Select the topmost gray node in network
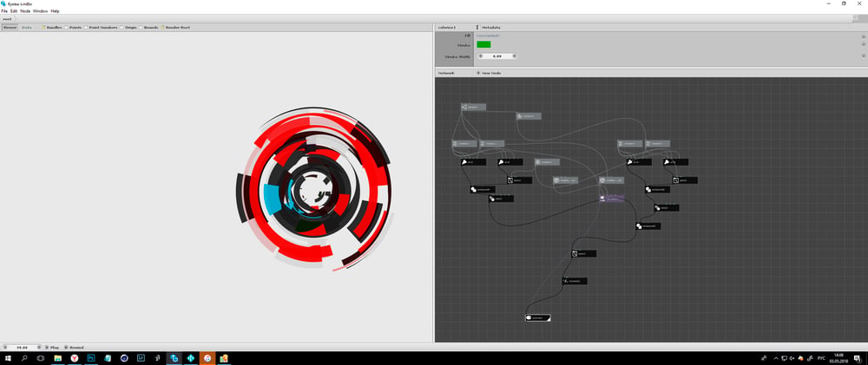Viewport: 868px width, 365px height. coord(473,107)
